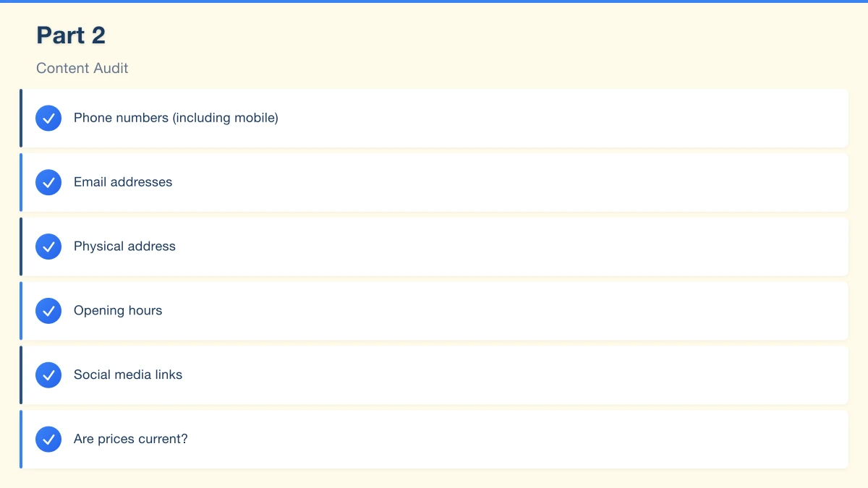Click the 'Physical address' label text
The height and width of the screenshot is (488, 868).
124,247
